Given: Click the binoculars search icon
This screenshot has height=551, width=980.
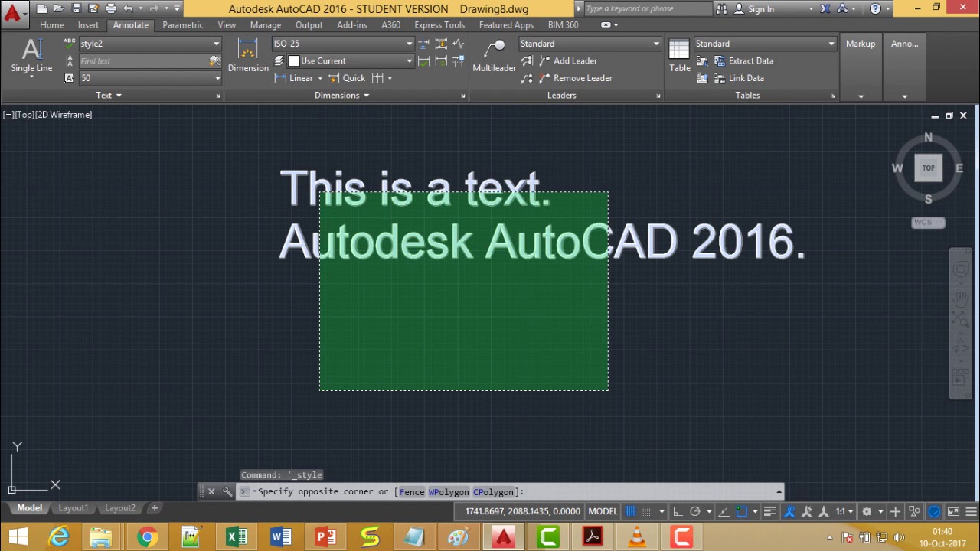Looking at the screenshot, I should point(721,9).
